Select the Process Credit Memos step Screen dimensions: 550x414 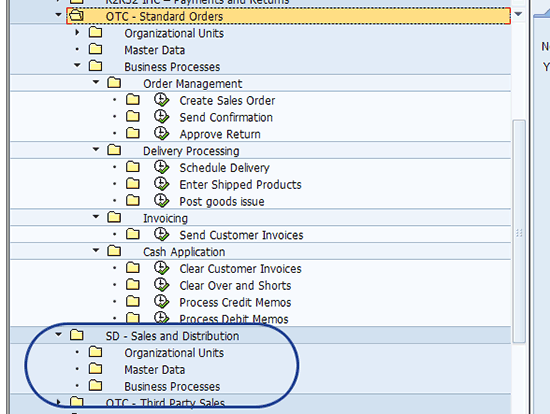point(235,303)
